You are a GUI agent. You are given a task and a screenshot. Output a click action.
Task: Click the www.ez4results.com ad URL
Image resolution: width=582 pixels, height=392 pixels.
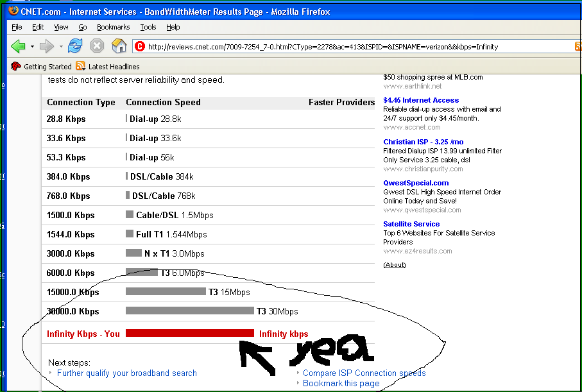pos(418,251)
